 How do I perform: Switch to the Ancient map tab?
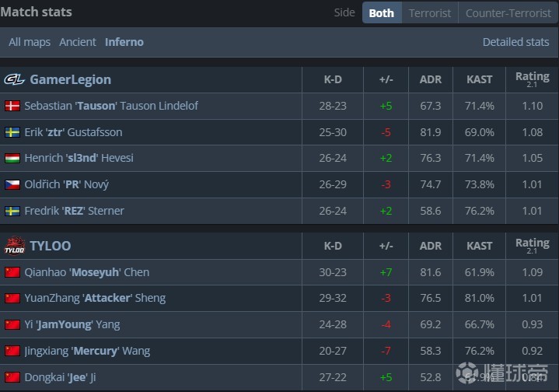click(x=78, y=42)
